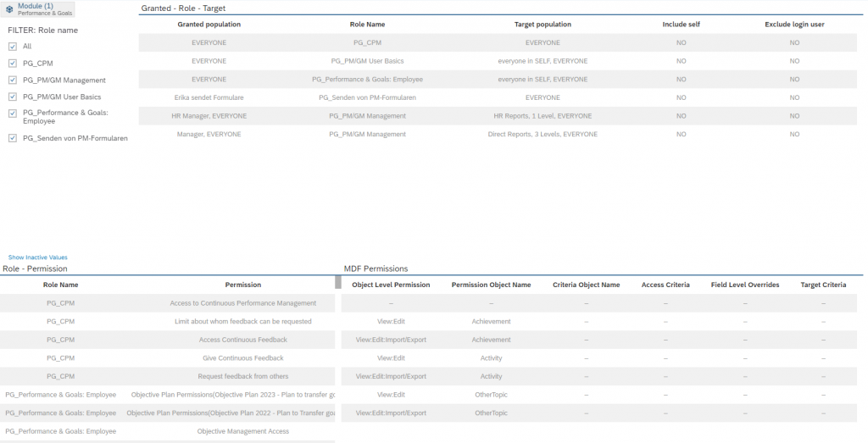Click the Module cube icon
Viewport: 868px width, 443px height.
click(x=9, y=8)
